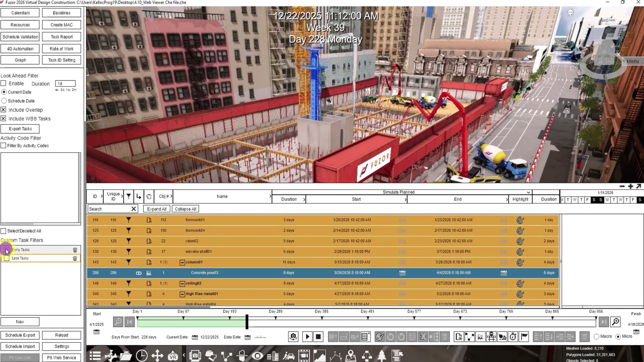Open the Task Report
The height and width of the screenshot is (362, 644).
(x=62, y=37)
